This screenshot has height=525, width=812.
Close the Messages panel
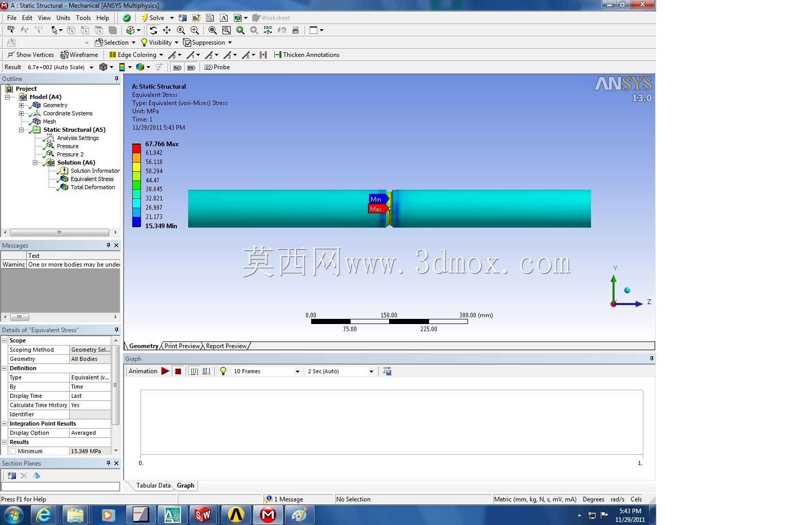pos(116,246)
